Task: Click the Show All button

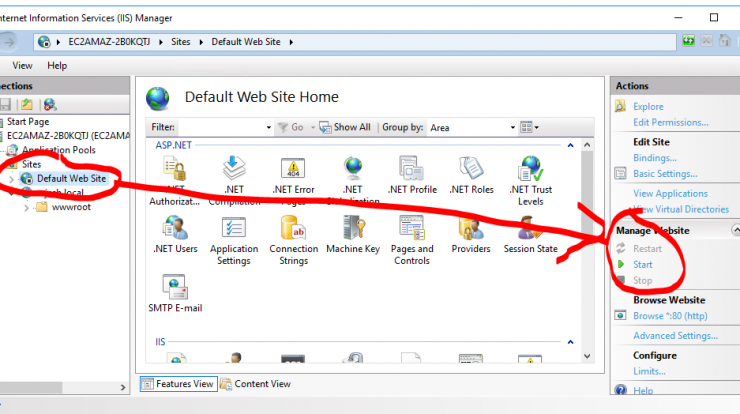Action: coord(345,127)
